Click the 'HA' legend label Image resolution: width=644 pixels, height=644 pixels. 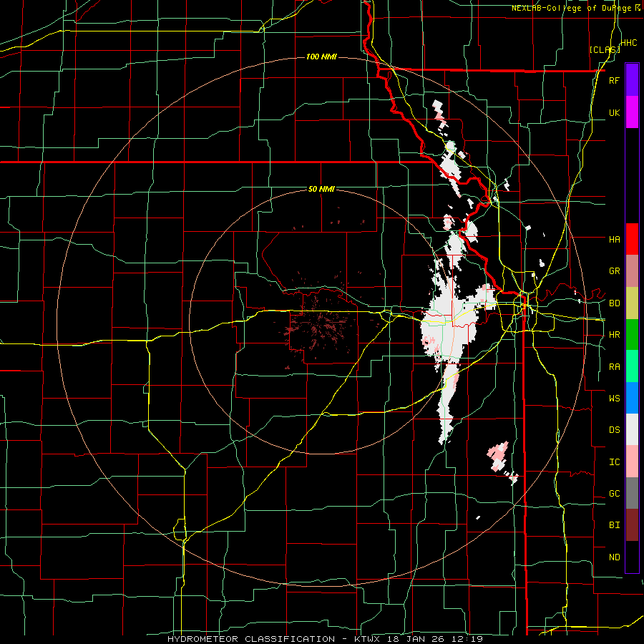point(614,240)
